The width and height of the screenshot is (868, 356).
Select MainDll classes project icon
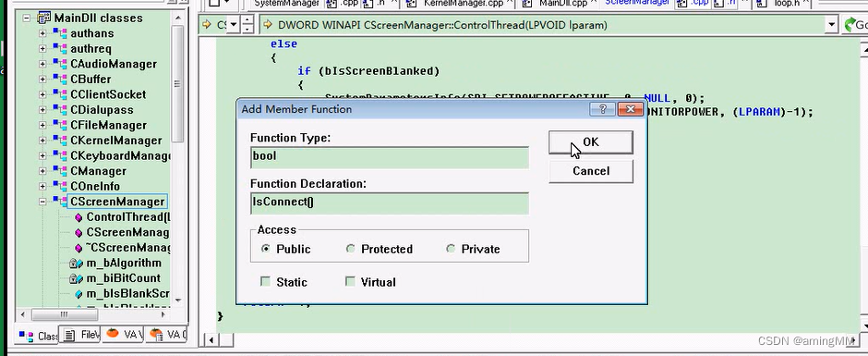[x=43, y=18]
